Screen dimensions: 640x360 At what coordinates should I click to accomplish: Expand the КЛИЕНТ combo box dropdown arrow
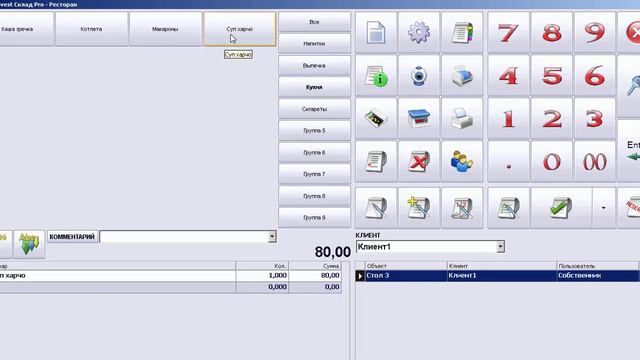coord(500,247)
